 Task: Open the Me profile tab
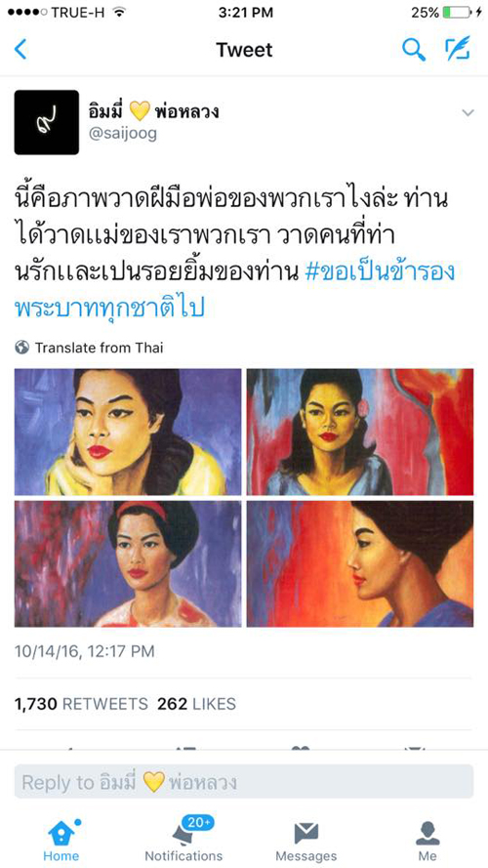(x=427, y=841)
